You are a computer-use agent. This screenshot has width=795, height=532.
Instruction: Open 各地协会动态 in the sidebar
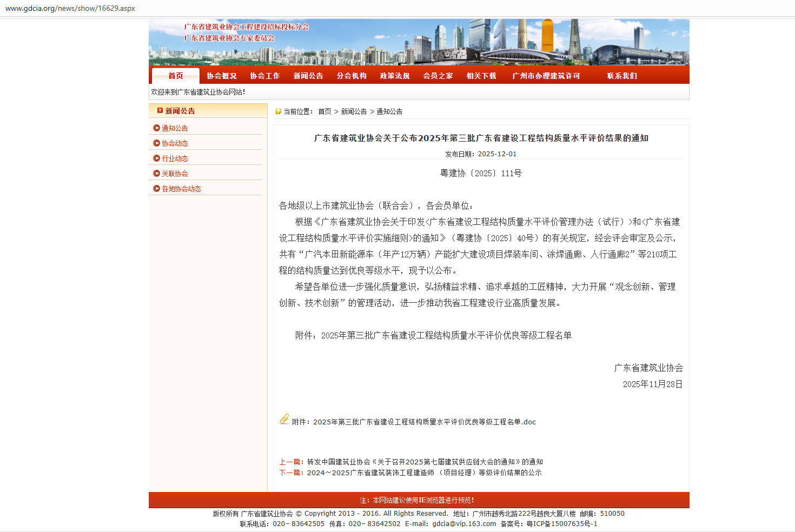tap(181, 189)
